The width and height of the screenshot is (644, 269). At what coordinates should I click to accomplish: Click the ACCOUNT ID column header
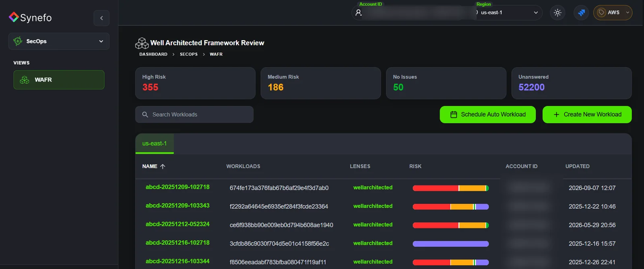(522, 166)
